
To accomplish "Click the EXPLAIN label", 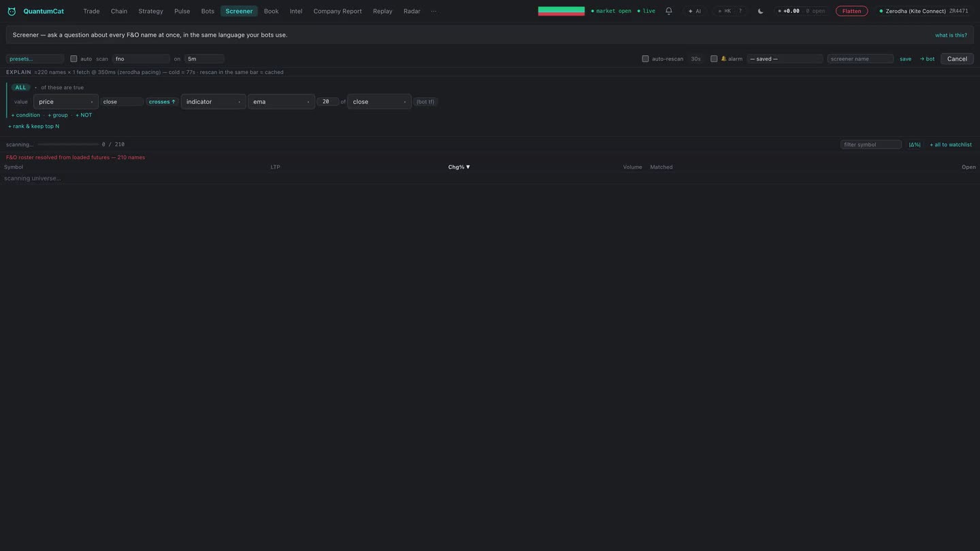I will tap(18, 72).
